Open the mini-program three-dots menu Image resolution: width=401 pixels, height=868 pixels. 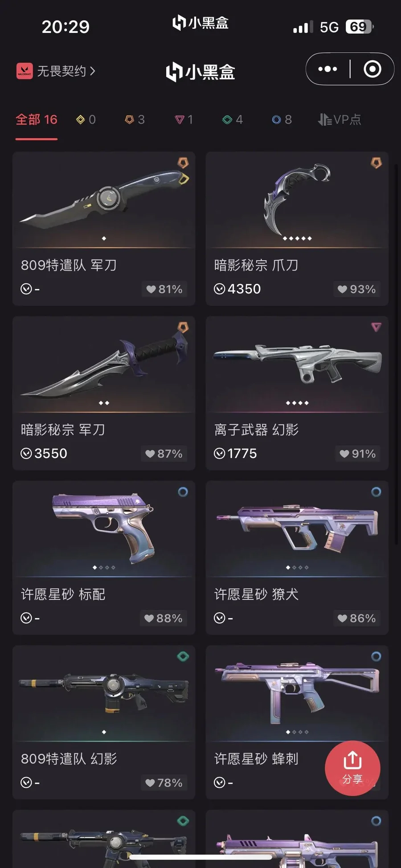pos(327,69)
